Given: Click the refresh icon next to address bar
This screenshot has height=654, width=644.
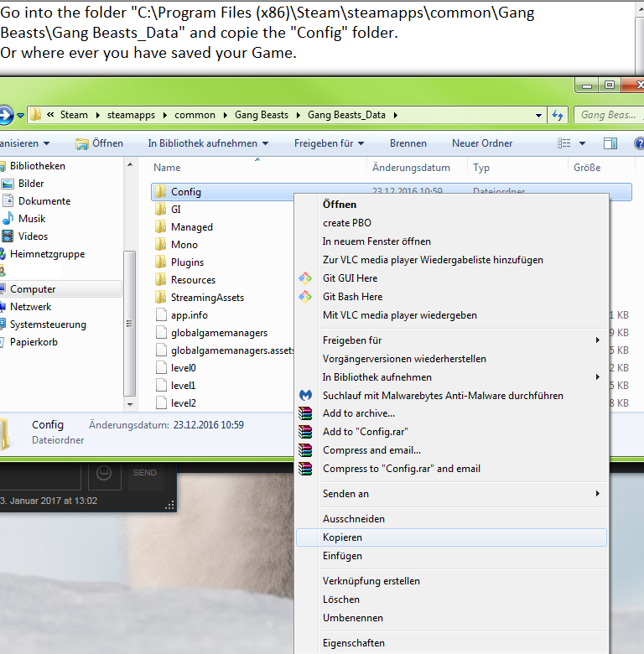Looking at the screenshot, I should click(558, 115).
